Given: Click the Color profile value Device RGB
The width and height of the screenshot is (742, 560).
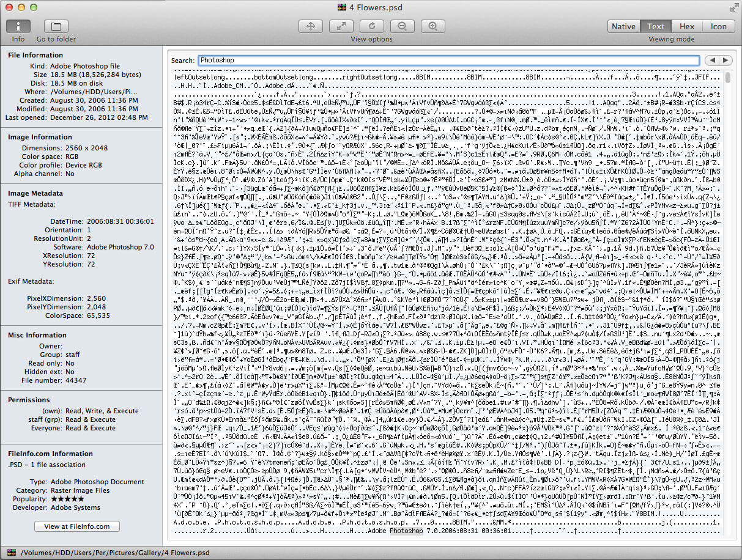Looking at the screenshot, I should tap(85, 165).
